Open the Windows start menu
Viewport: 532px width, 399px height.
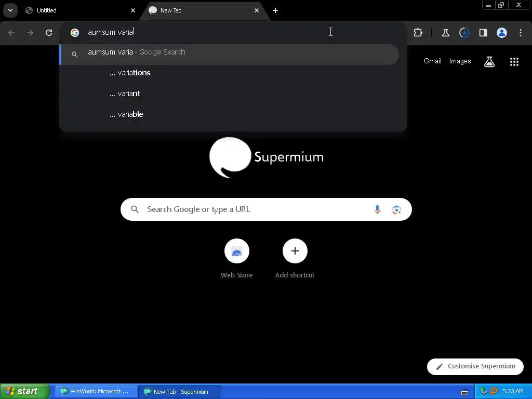click(24, 392)
